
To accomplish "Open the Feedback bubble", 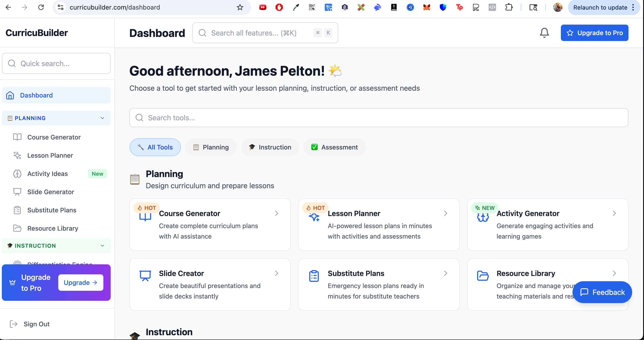I will [x=602, y=292].
